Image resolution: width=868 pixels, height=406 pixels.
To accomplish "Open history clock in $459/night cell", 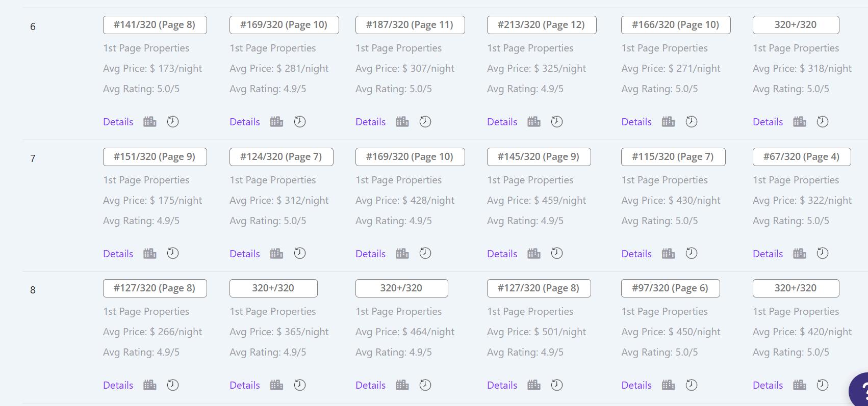I will pyautogui.click(x=557, y=253).
